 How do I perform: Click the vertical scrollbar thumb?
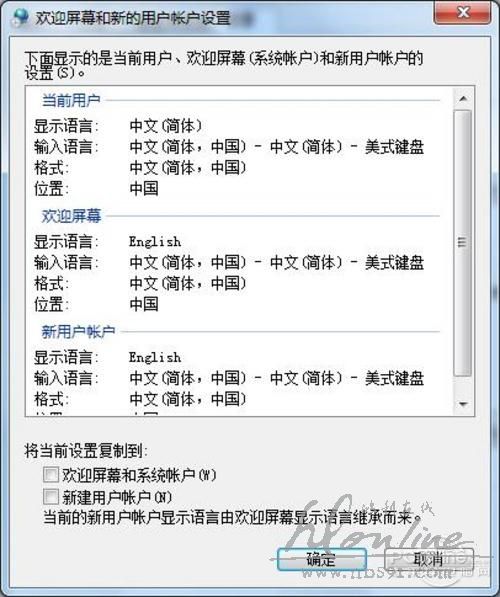[x=462, y=243]
